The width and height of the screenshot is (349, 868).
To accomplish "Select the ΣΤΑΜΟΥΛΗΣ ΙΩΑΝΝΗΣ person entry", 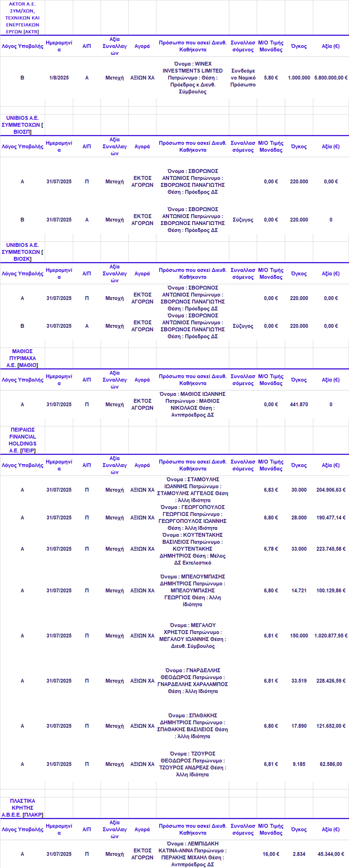I will [x=192, y=490].
